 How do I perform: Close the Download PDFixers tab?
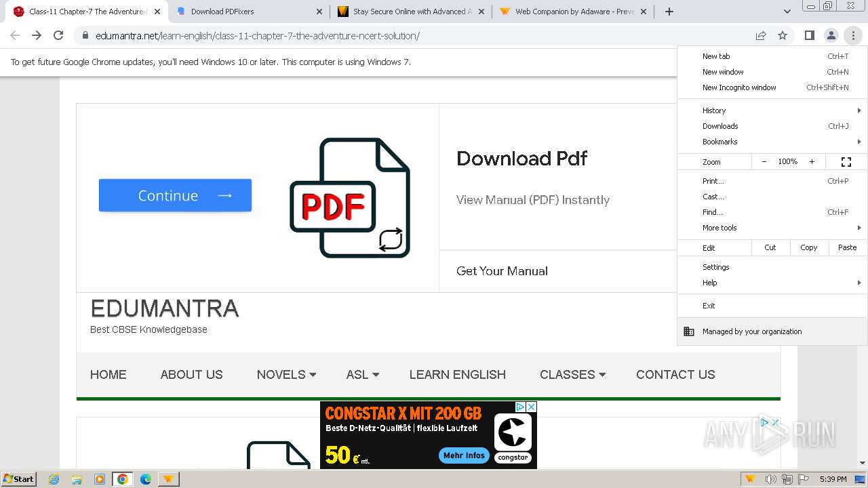click(x=319, y=12)
